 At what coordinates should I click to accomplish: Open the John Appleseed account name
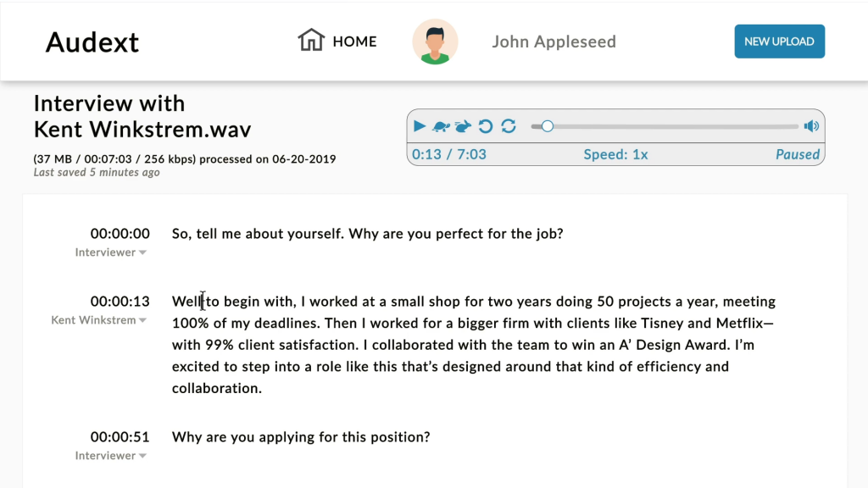(x=554, y=42)
